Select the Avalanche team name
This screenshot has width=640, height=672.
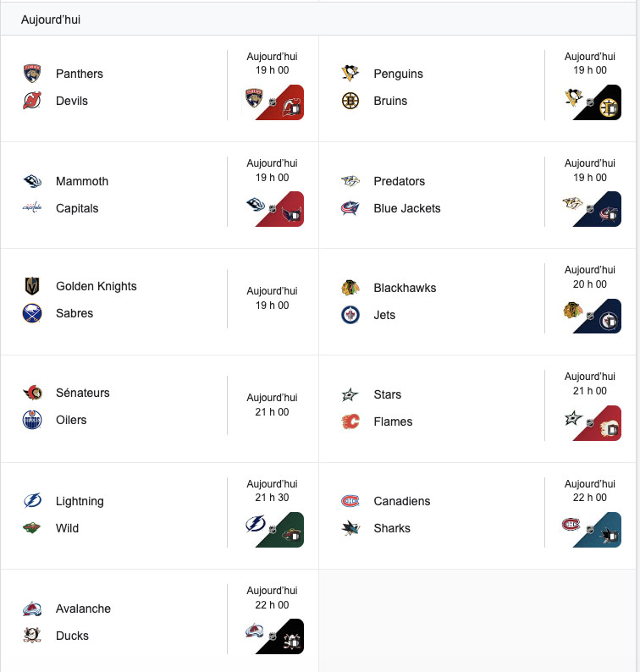(83, 609)
